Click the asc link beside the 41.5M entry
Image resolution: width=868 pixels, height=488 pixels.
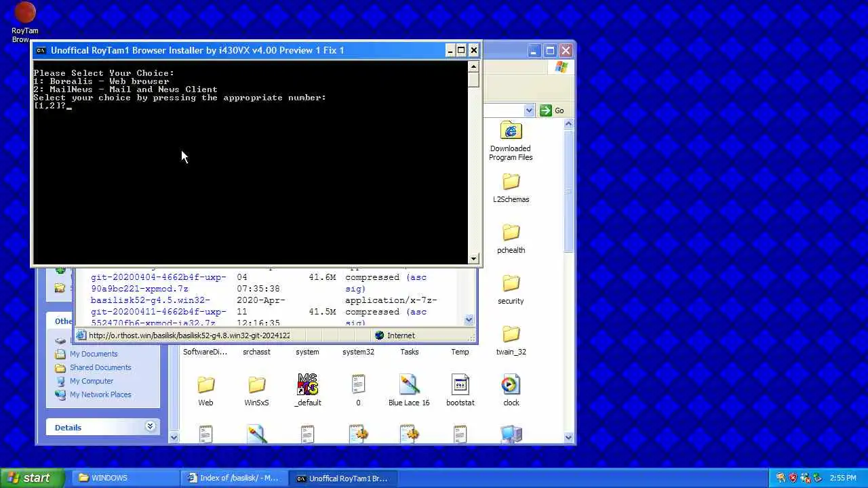417,312
